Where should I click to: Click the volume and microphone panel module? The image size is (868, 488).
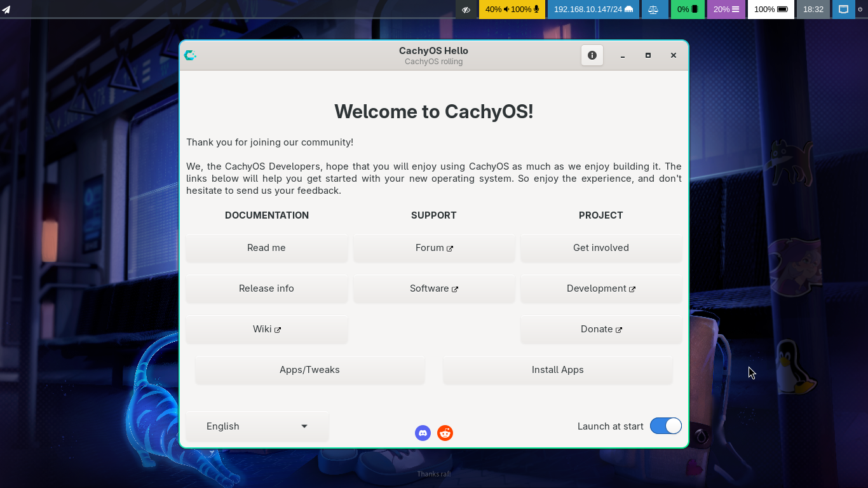tap(512, 10)
